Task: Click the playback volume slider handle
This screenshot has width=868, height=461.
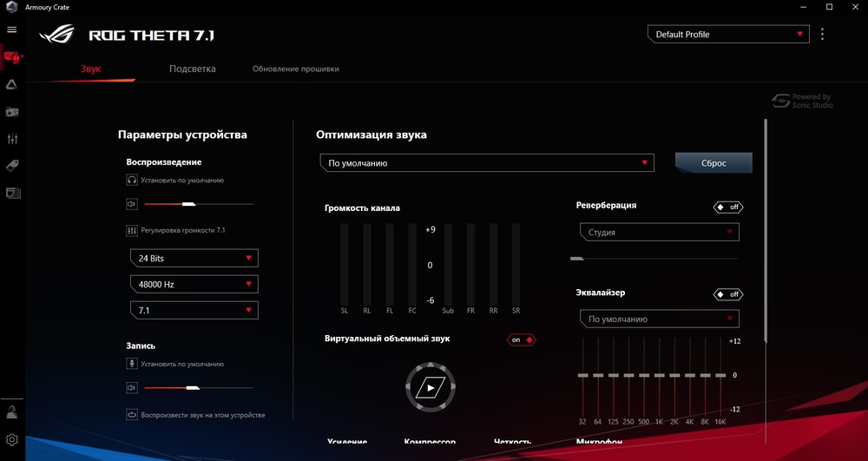Action: pyautogui.click(x=188, y=204)
